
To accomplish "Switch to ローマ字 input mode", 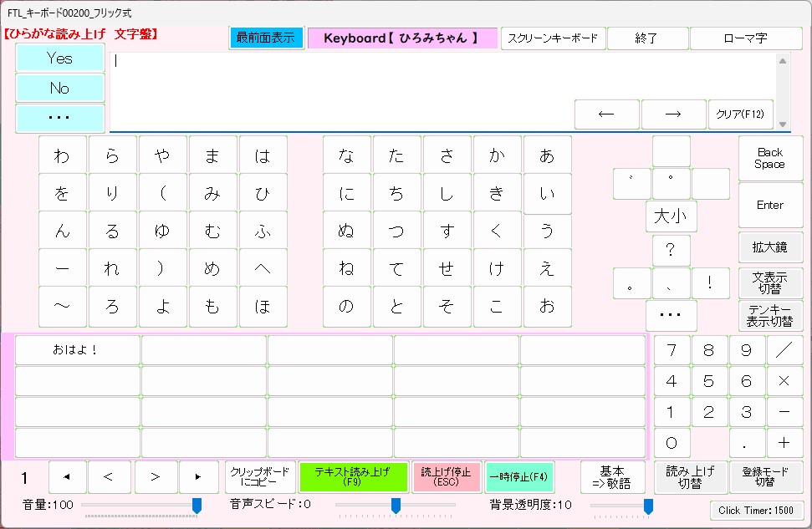I will [745, 38].
